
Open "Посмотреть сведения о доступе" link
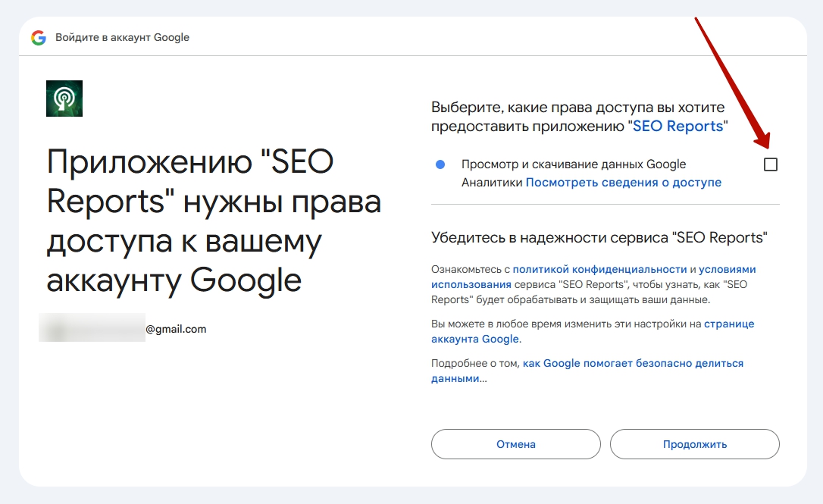[624, 182]
